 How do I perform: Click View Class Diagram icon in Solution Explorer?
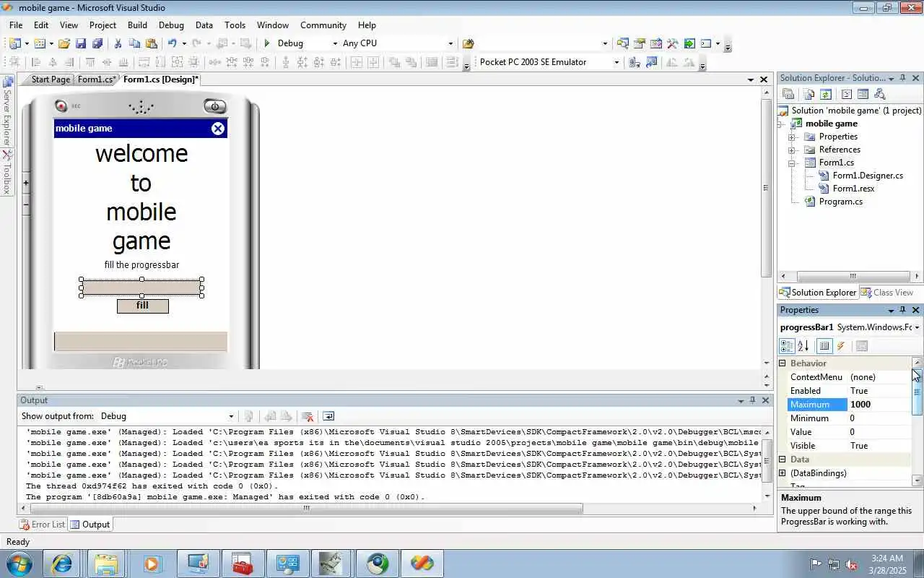pyautogui.click(x=879, y=94)
